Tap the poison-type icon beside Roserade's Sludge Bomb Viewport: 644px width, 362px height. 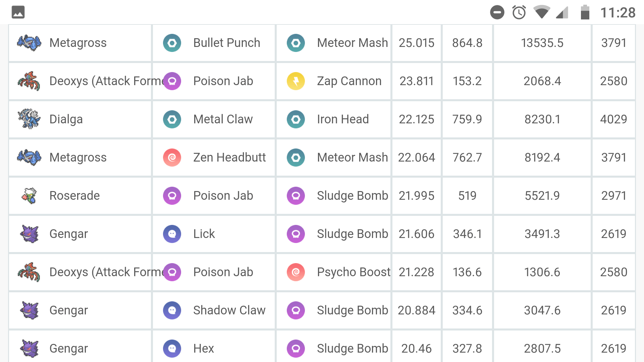point(296,196)
